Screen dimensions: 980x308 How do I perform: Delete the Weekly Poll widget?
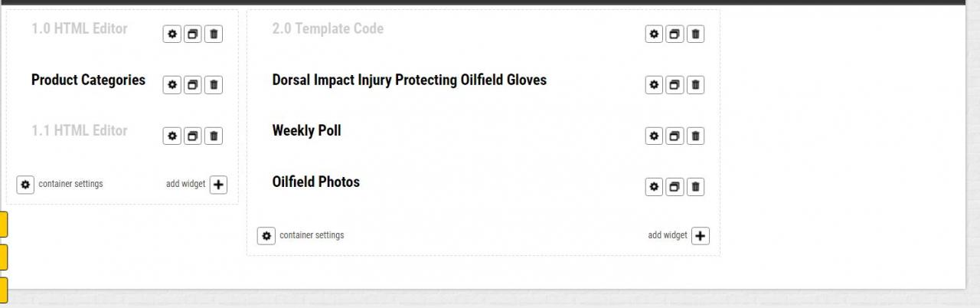point(695,136)
